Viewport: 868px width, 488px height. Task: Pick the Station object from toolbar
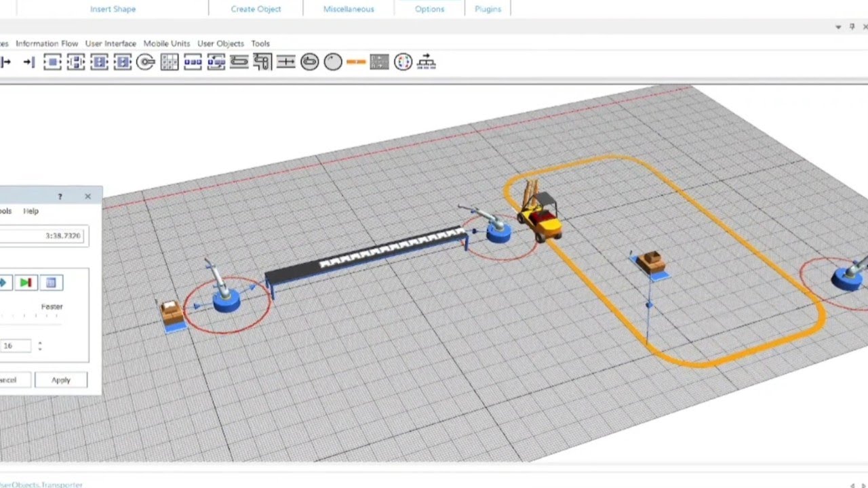(52, 62)
